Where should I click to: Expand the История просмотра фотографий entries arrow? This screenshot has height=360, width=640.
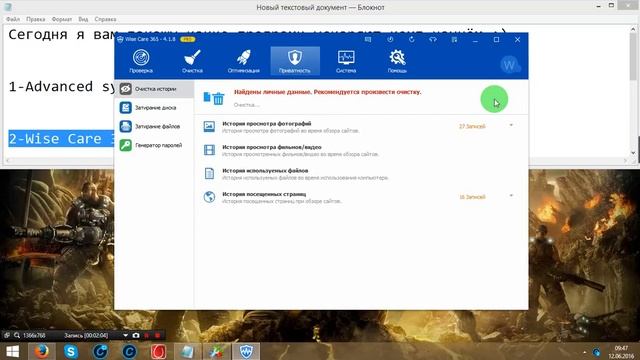[511, 125]
